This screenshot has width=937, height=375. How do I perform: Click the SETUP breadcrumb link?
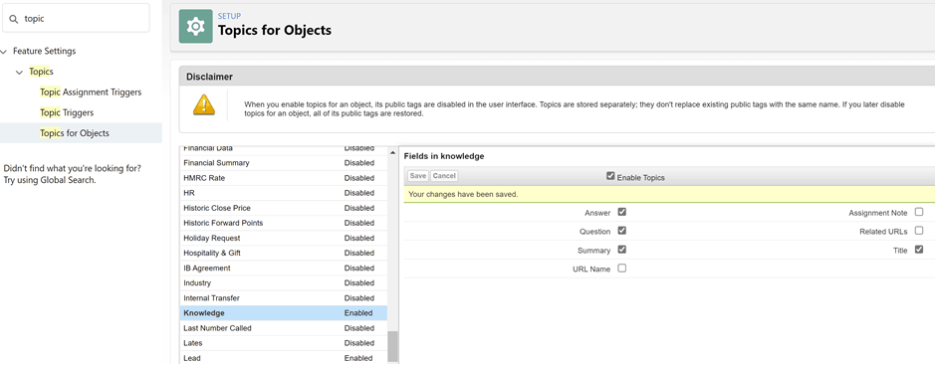[229, 16]
